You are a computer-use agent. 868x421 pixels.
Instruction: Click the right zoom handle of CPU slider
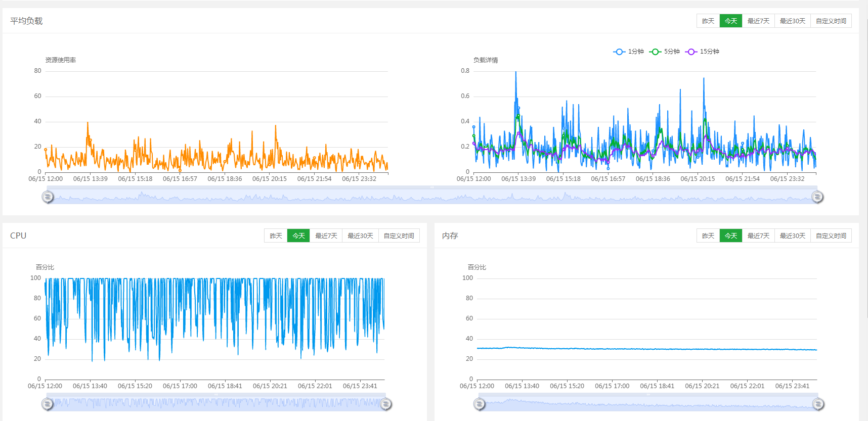tap(386, 404)
